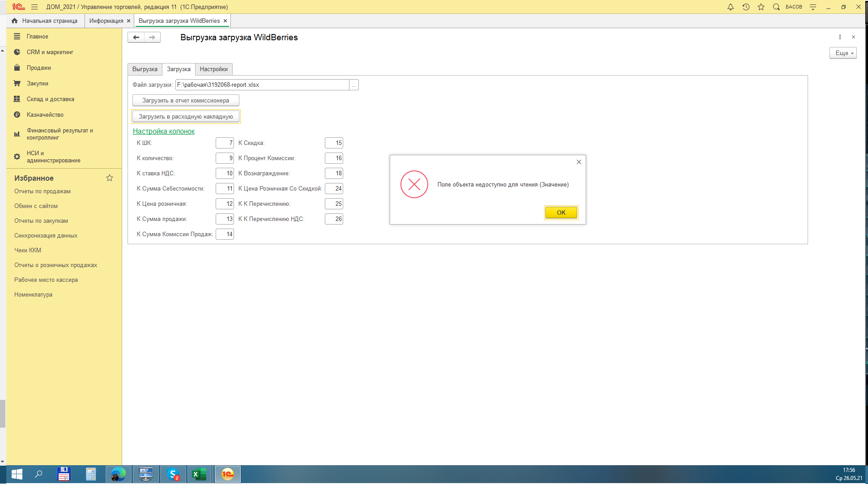The width and height of the screenshot is (868, 484).
Task: Open Windows taskbar search
Action: click(38, 474)
